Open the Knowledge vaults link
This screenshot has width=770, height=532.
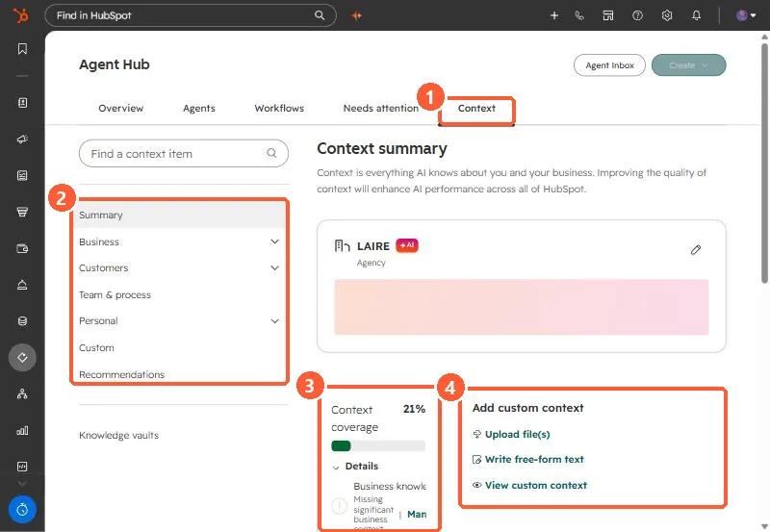point(118,436)
